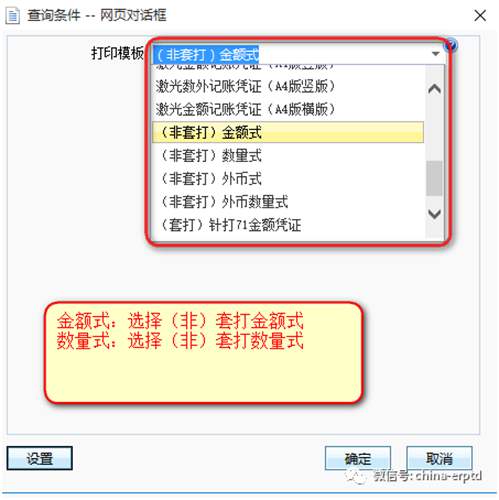Select 激光金额记账凭证（A4版横版）option
This screenshot has width=499, height=500.
coord(288,109)
